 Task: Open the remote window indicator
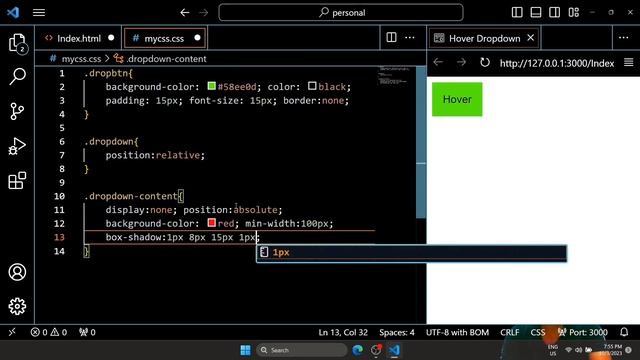(x=12, y=332)
